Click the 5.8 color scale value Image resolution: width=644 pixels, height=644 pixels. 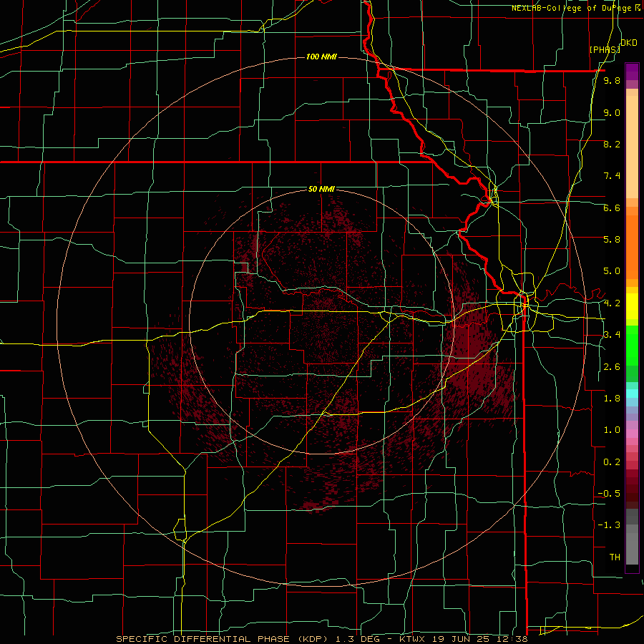[612, 240]
